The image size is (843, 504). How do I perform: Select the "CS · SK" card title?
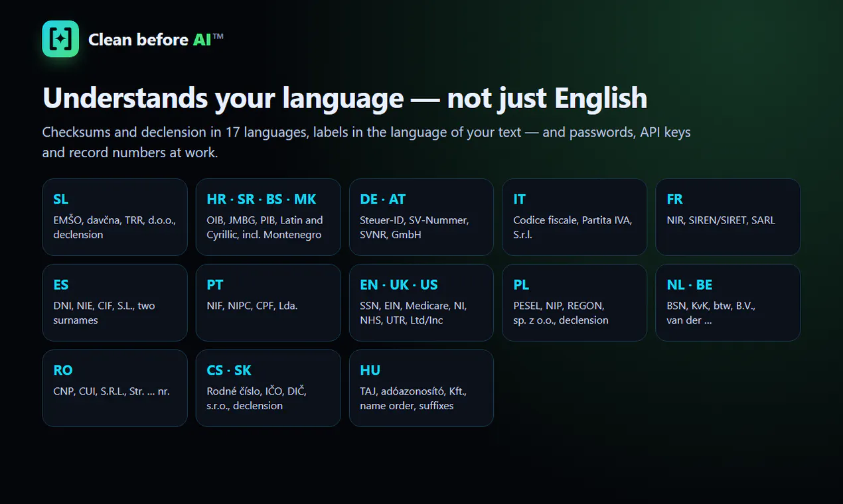click(x=229, y=370)
